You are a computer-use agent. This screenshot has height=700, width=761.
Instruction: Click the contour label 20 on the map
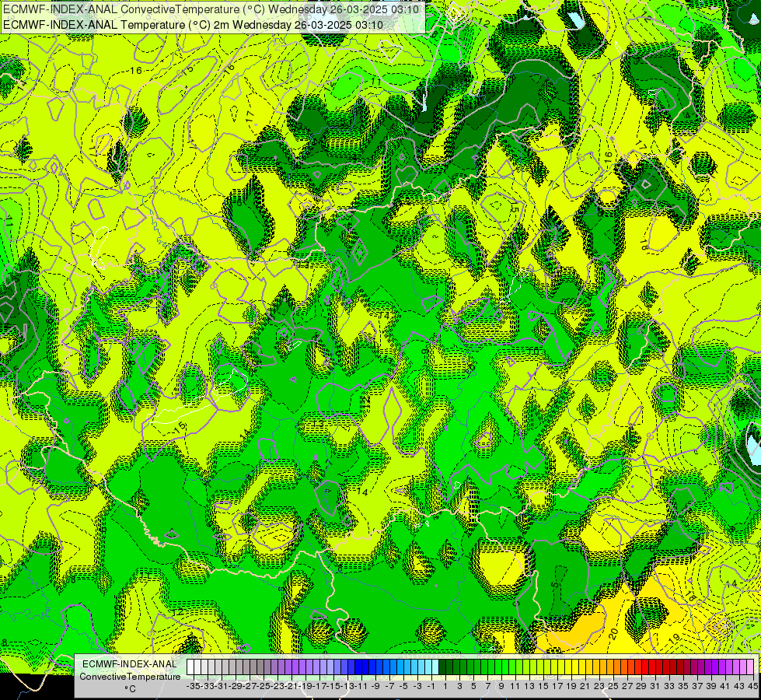point(613,633)
